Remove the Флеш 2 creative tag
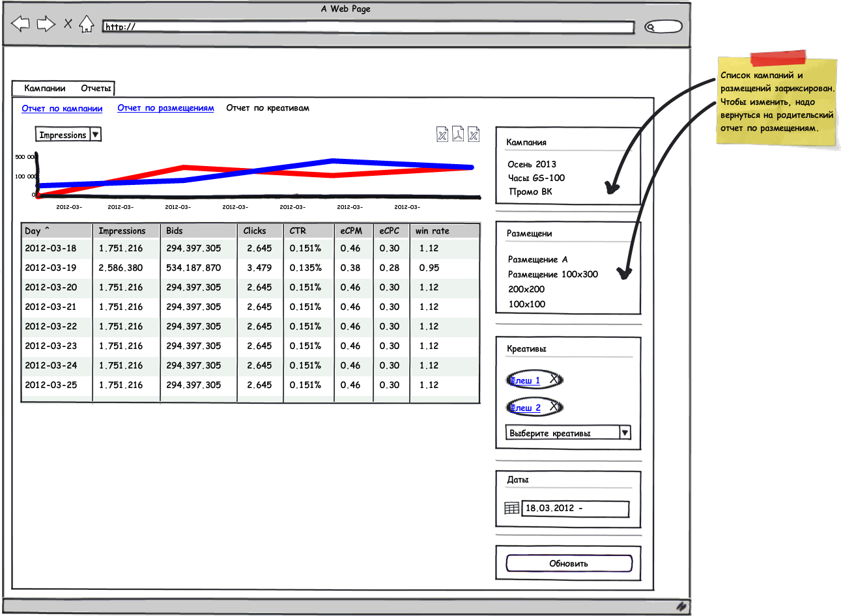Screen dimensions: 841x616 click(x=554, y=406)
